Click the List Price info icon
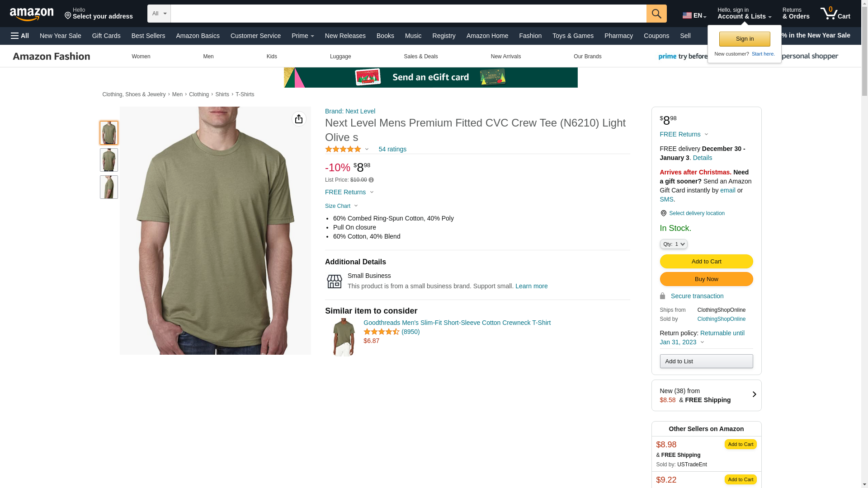 (x=371, y=180)
